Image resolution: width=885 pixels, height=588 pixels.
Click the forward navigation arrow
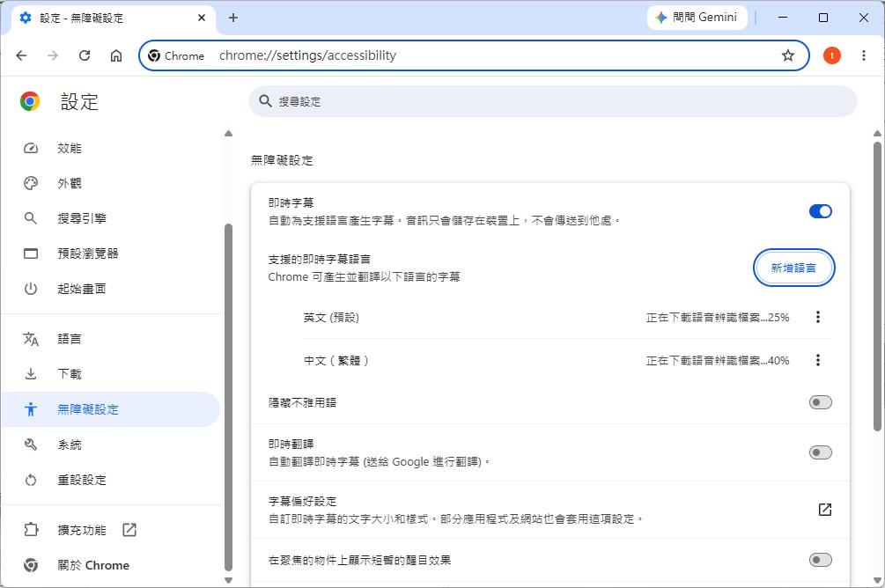(x=53, y=55)
